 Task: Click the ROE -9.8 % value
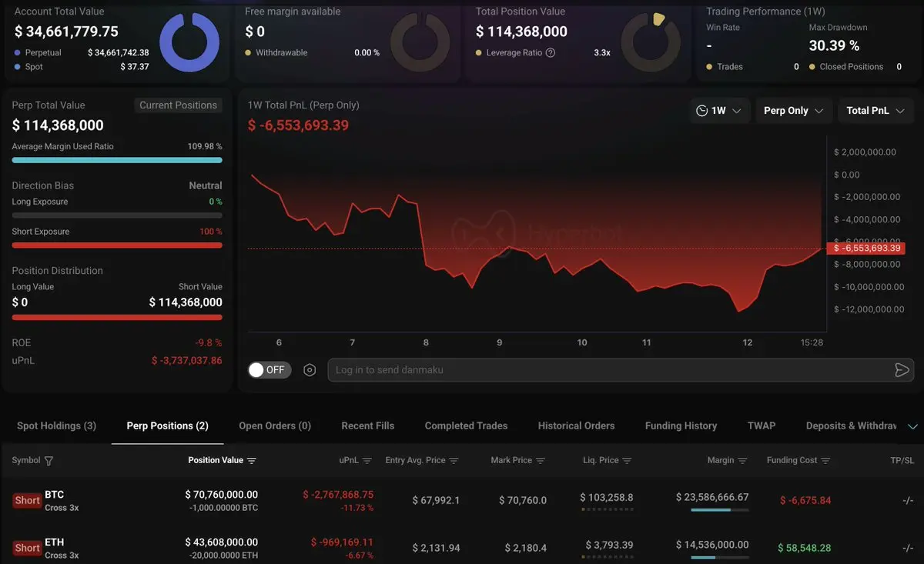209,343
